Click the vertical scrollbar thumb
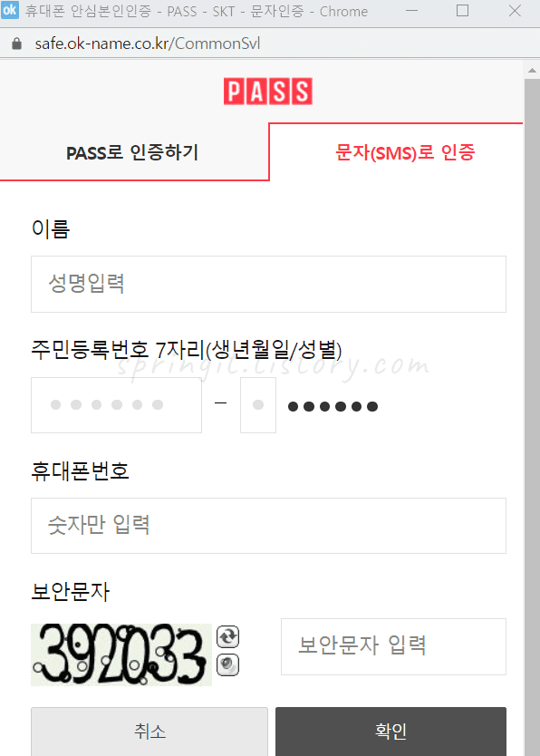Viewport: 540px width, 756px height. point(532,418)
